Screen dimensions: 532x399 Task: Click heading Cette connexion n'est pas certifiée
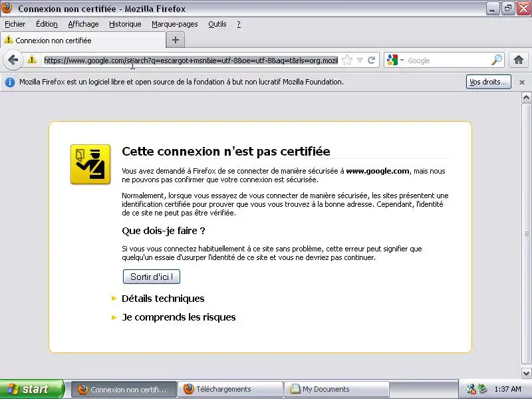point(225,152)
